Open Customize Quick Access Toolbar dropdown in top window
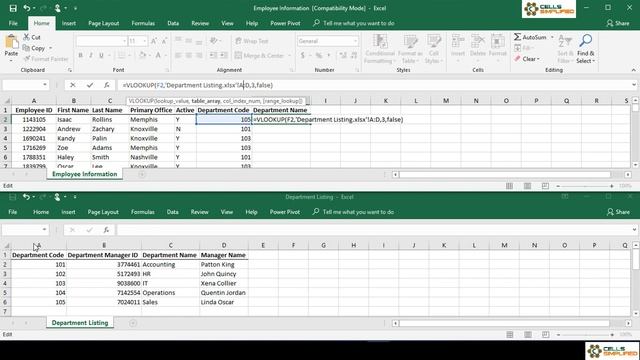The height and width of the screenshot is (360, 640). (76, 8)
